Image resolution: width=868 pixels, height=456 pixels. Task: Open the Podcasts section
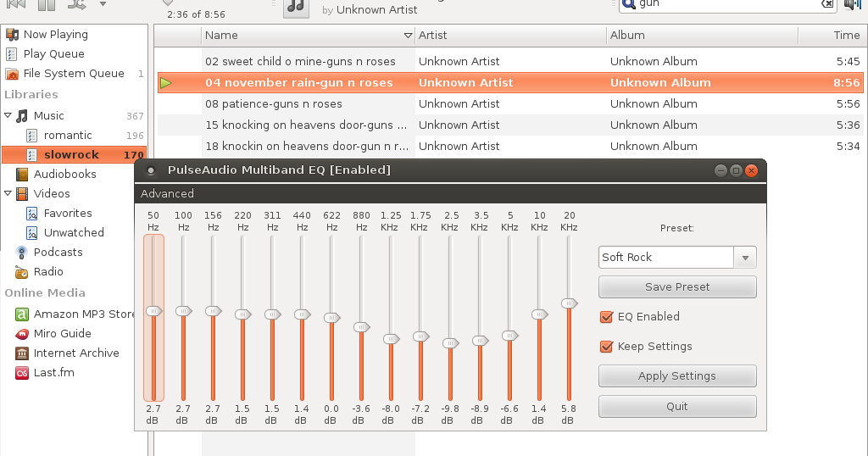pyautogui.click(x=58, y=252)
